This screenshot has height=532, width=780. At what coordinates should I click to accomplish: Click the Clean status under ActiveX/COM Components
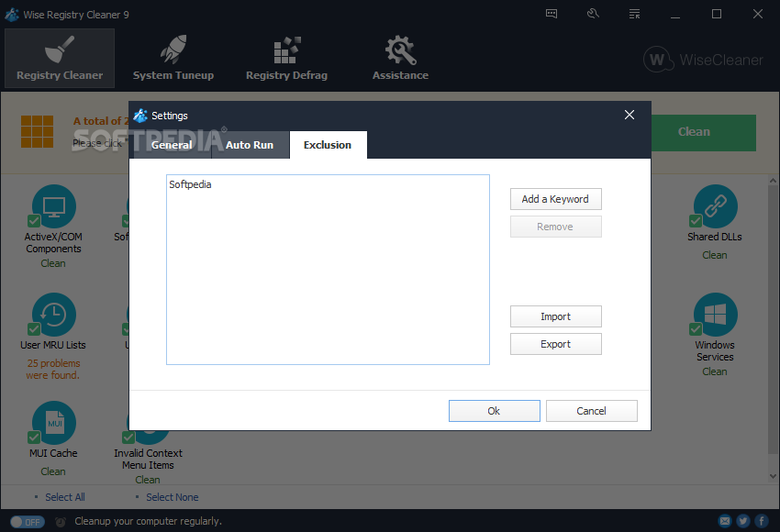[53, 263]
